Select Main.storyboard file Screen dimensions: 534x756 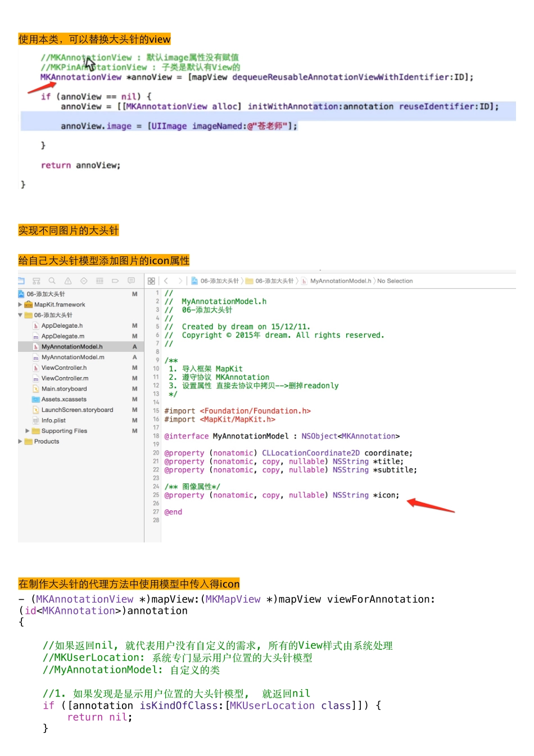coord(64,389)
